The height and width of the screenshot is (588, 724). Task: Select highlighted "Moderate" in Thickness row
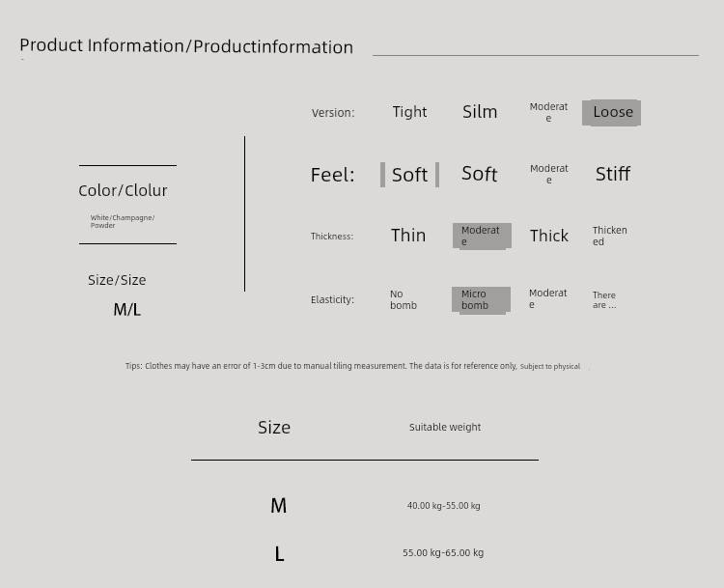click(x=481, y=236)
